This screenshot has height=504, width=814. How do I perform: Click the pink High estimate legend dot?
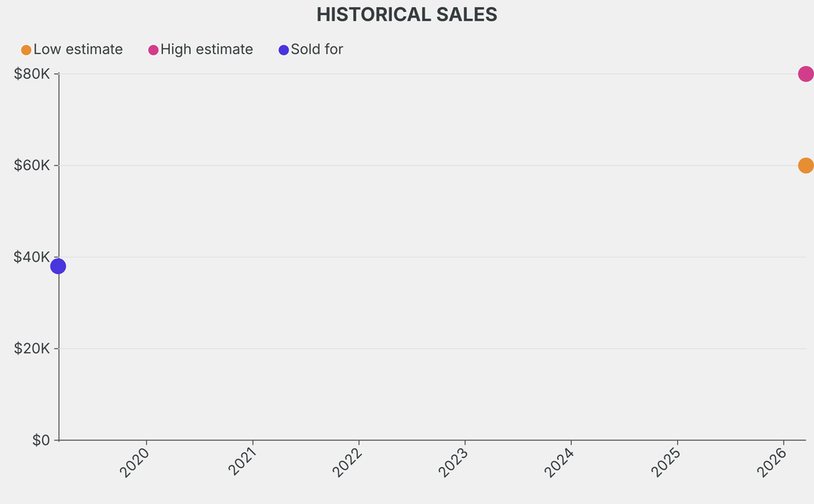pyautogui.click(x=153, y=50)
